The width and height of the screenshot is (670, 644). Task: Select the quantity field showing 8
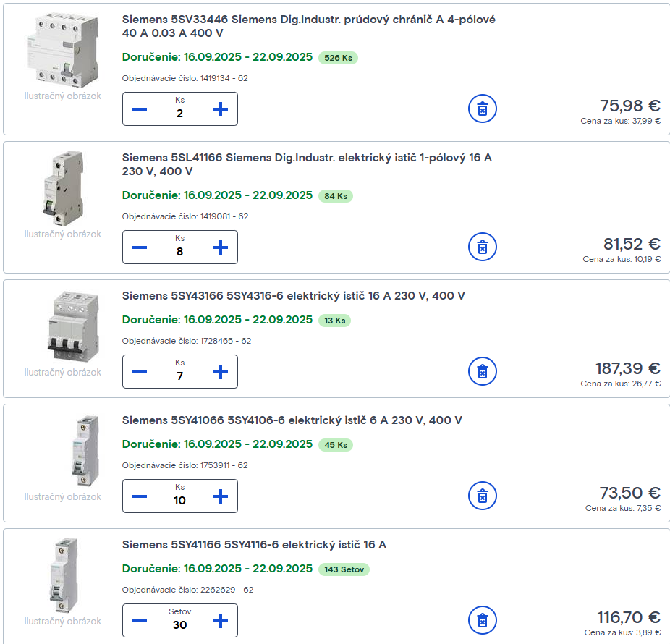179,251
